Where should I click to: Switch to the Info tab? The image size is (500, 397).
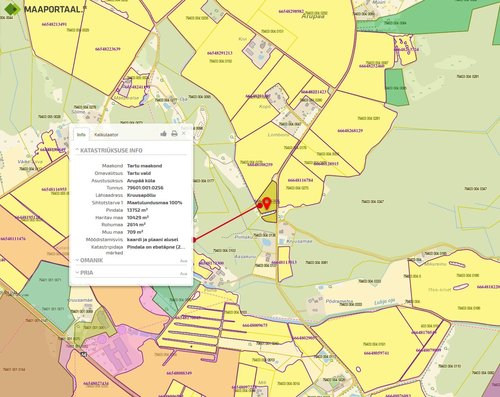(81, 135)
